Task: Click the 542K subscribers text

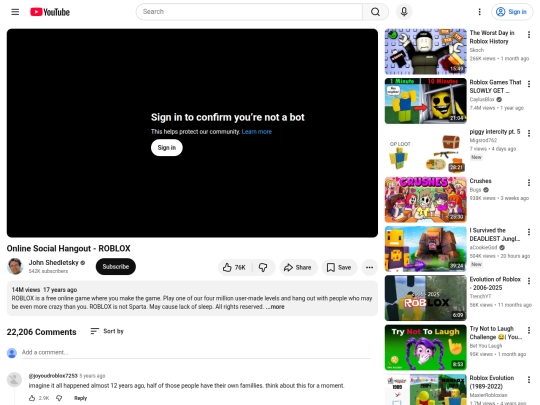Action: pyautogui.click(x=48, y=271)
